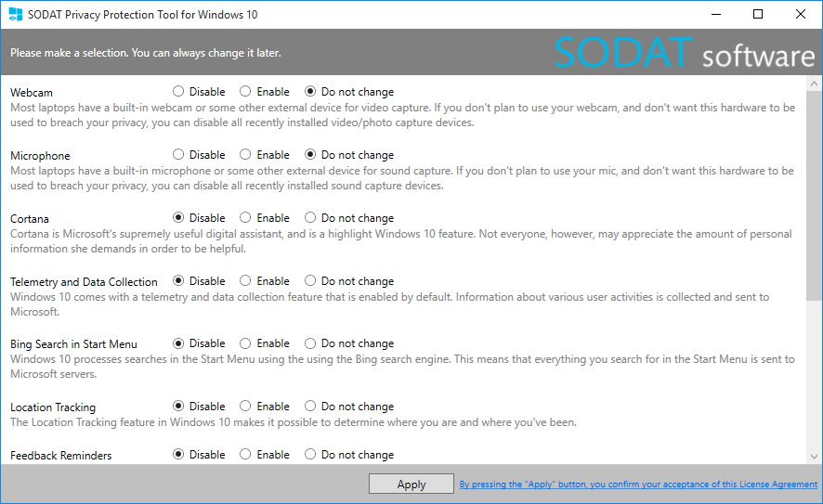The image size is (823, 504).
Task: Click the Apply button
Action: pos(411,485)
